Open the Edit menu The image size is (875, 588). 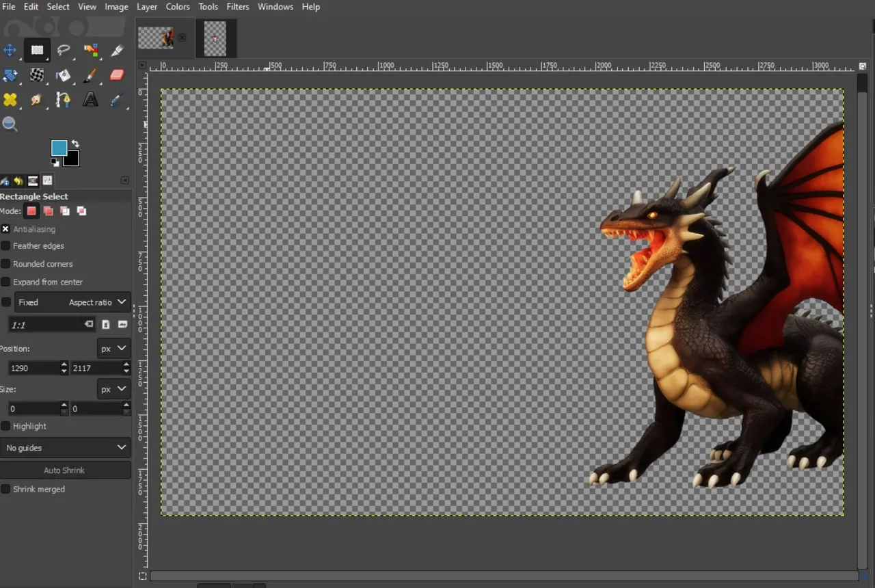pos(31,7)
